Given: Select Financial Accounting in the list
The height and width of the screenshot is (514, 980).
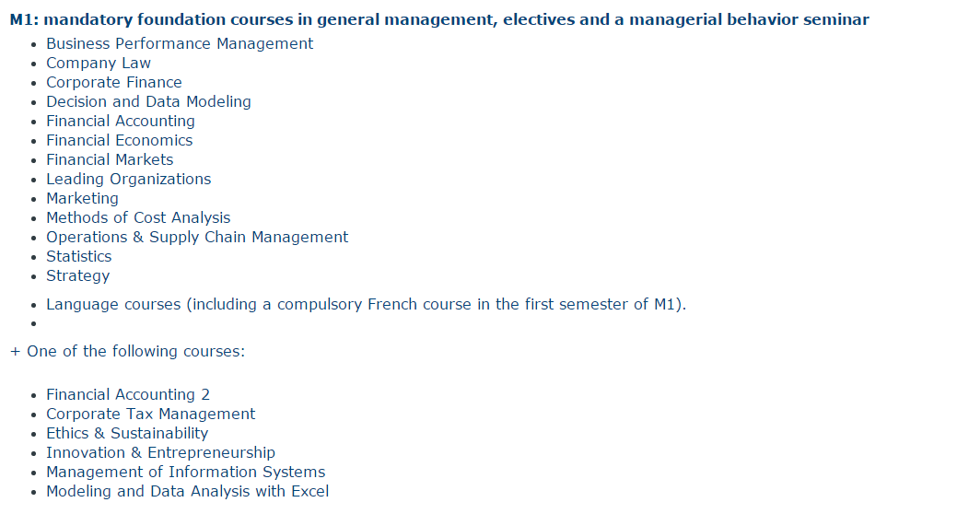Looking at the screenshot, I should pyautogui.click(x=120, y=122).
